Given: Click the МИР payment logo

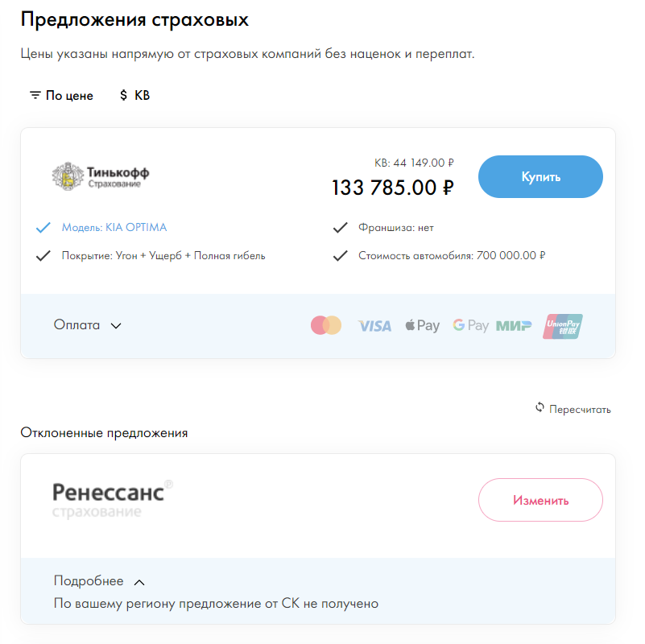Looking at the screenshot, I should coord(514,326).
